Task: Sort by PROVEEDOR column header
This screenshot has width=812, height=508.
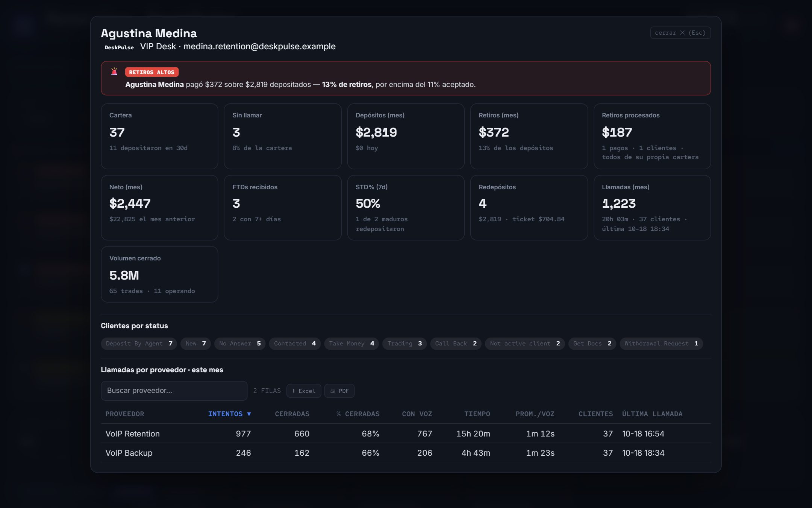Action: pos(124,414)
